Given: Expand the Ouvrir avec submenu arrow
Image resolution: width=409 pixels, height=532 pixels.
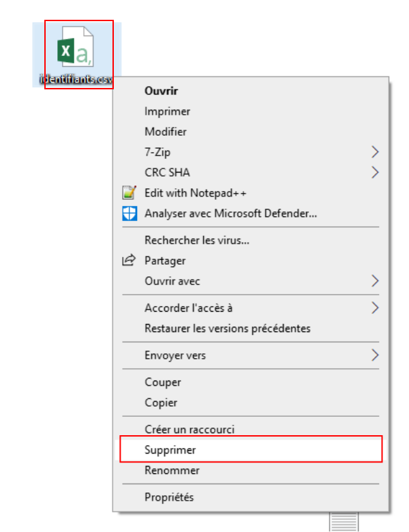Looking at the screenshot, I should (375, 281).
